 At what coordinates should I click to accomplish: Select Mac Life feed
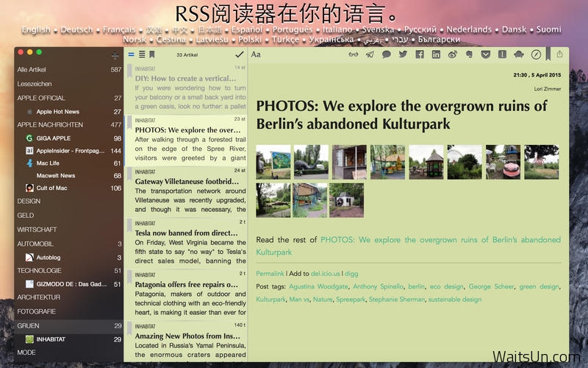coord(69,163)
